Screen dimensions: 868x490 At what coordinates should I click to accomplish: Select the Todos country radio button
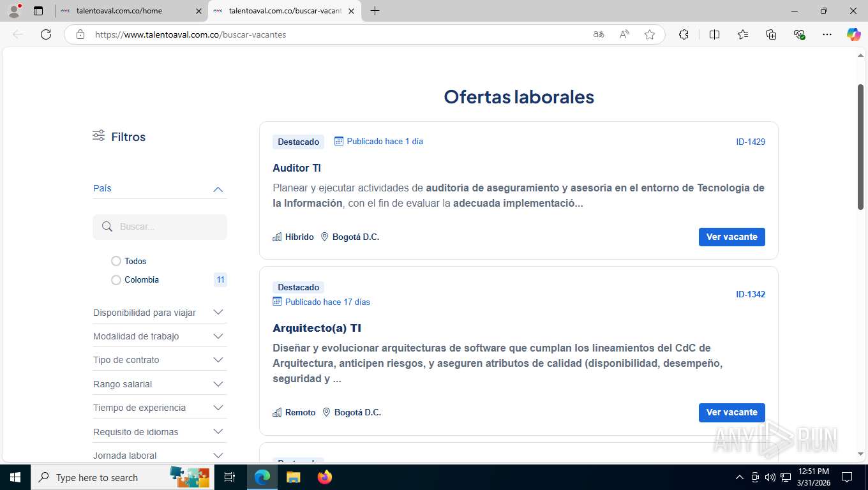(x=116, y=261)
